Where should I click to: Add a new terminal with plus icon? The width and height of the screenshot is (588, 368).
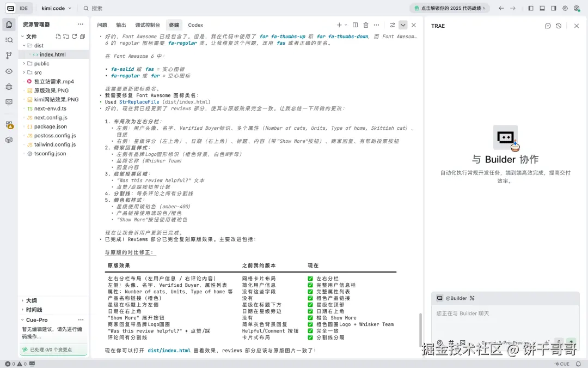339,25
